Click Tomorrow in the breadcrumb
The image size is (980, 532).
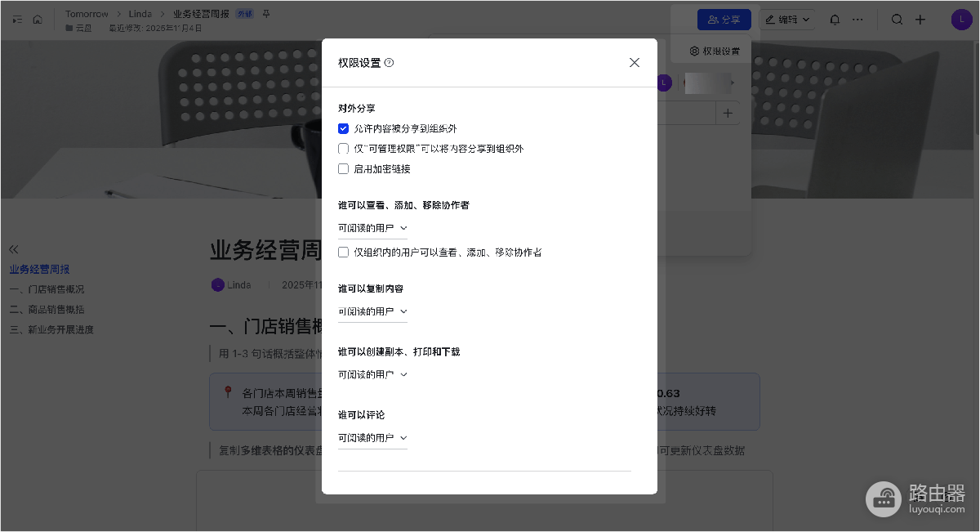tap(87, 14)
